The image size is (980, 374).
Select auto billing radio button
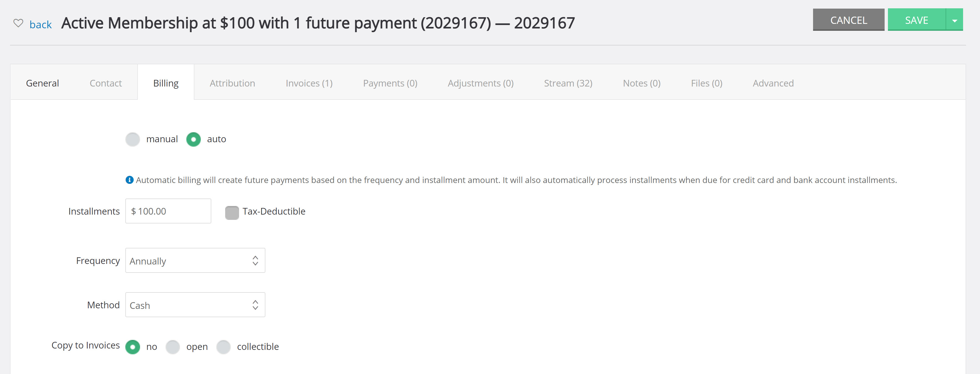tap(193, 139)
